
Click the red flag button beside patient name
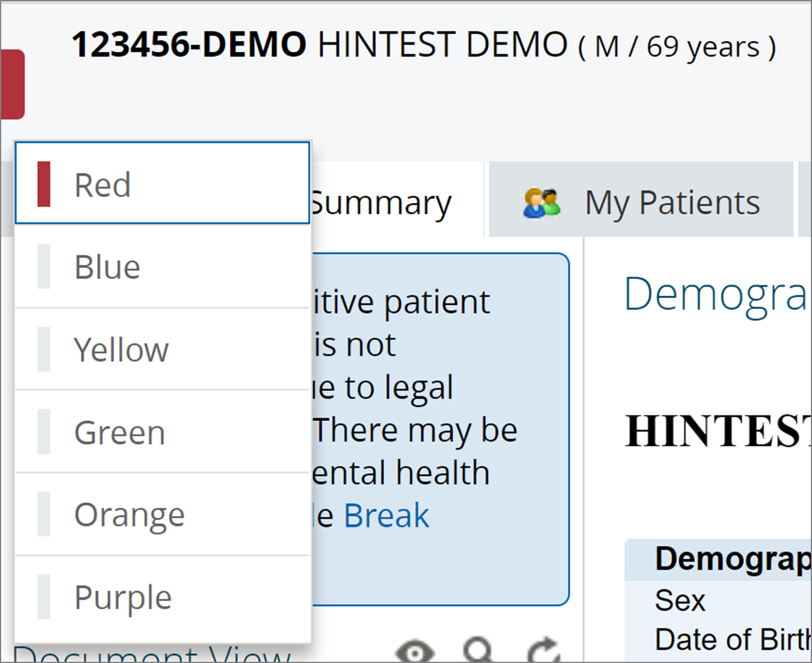point(12,84)
